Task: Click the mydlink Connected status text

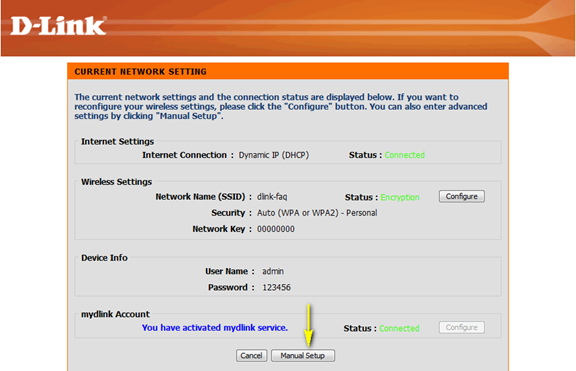Action: [x=399, y=328]
